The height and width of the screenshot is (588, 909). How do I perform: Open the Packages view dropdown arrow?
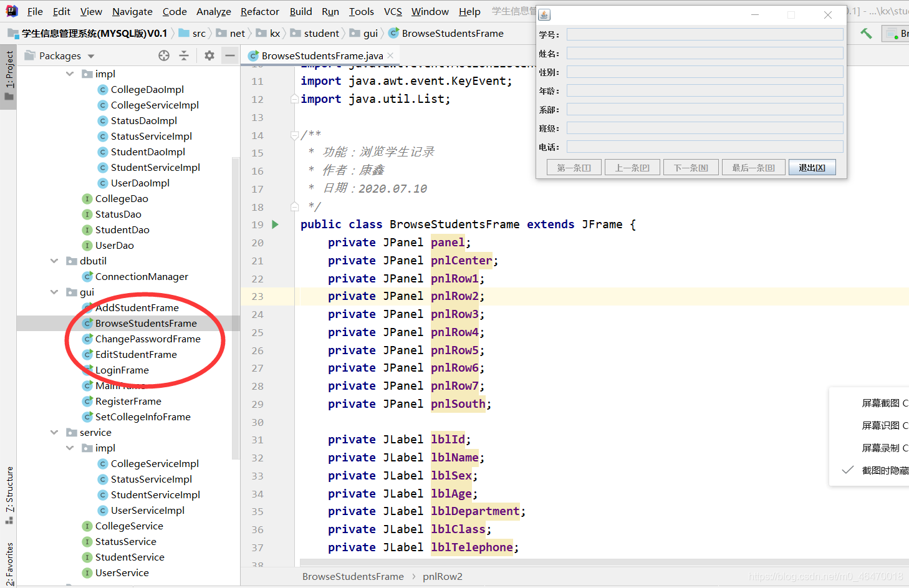click(x=91, y=56)
